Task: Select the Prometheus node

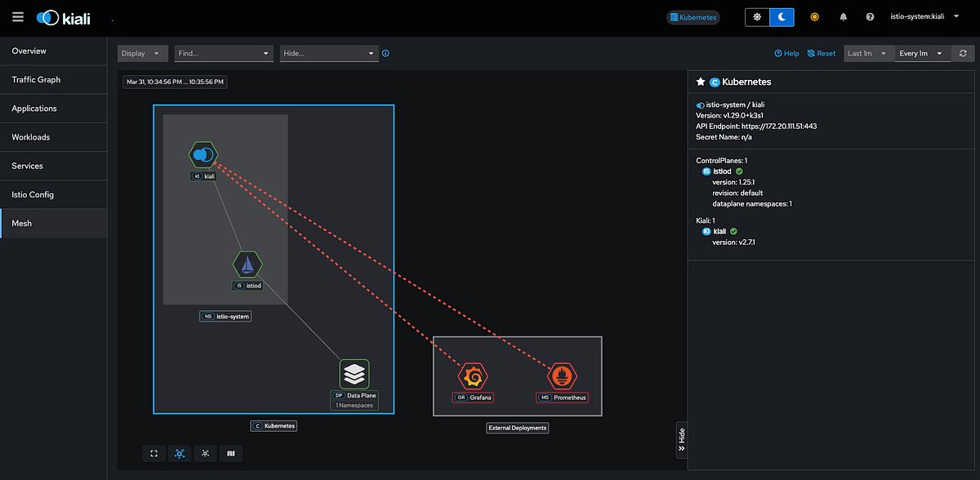Action: pos(561,377)
